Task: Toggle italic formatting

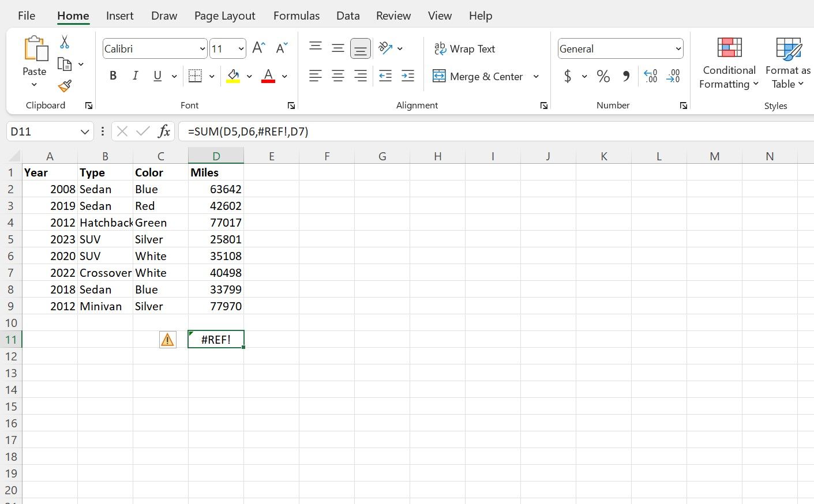Action: point(135,75)
